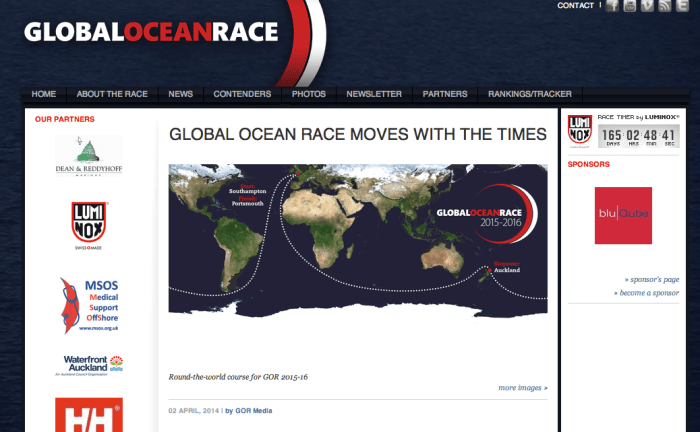Subscribe via the RSS feed icon
This screenshot has height=432, width=700.
pos(664,6)
